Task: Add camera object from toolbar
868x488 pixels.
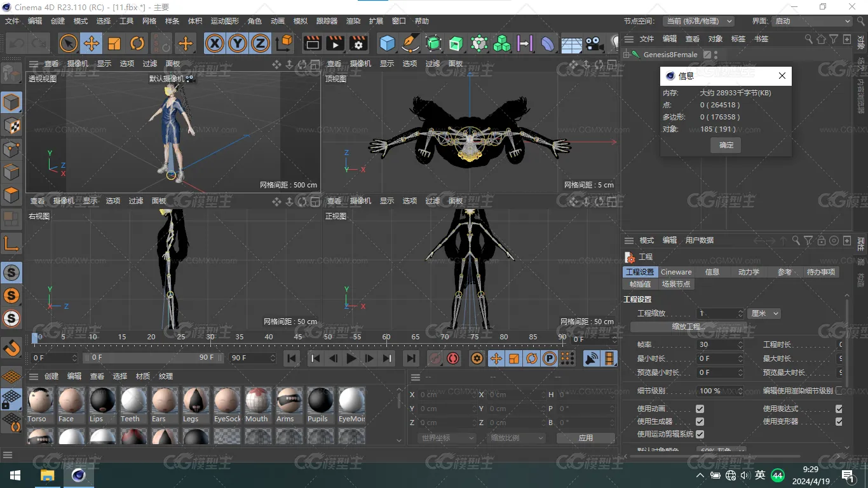Action: (593, 43)
